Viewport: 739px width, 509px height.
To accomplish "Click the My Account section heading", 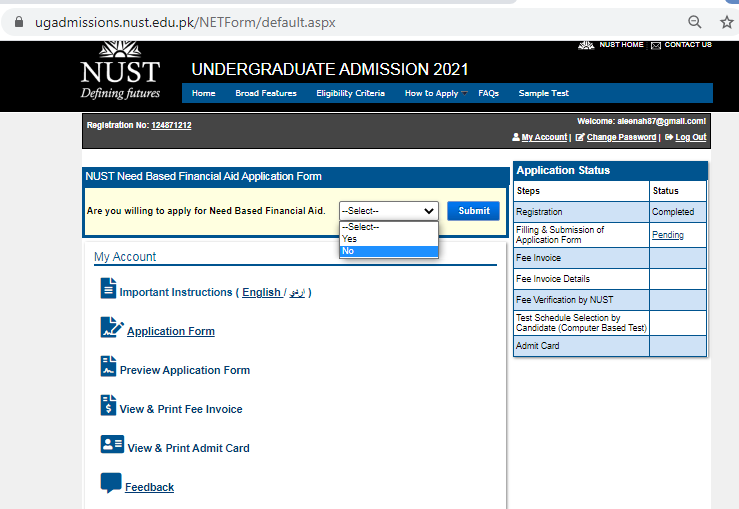I will (125, 257).
